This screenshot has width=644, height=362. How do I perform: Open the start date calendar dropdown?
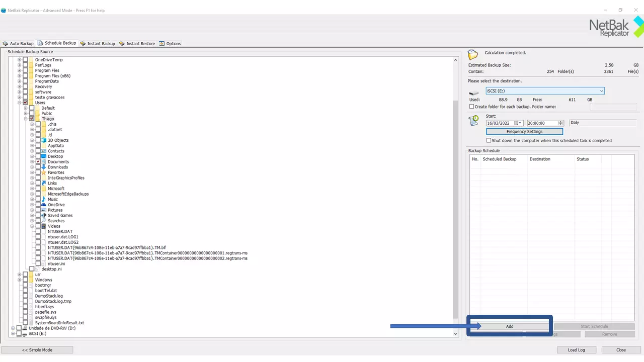pyautogui.click(x=520, y=123)
